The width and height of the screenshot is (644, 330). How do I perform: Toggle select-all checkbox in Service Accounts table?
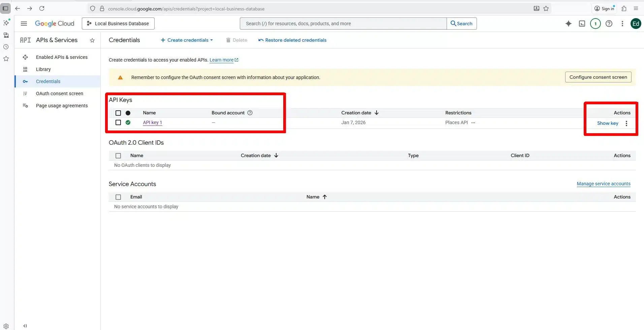pyautogui.click(x=118, y=197)
